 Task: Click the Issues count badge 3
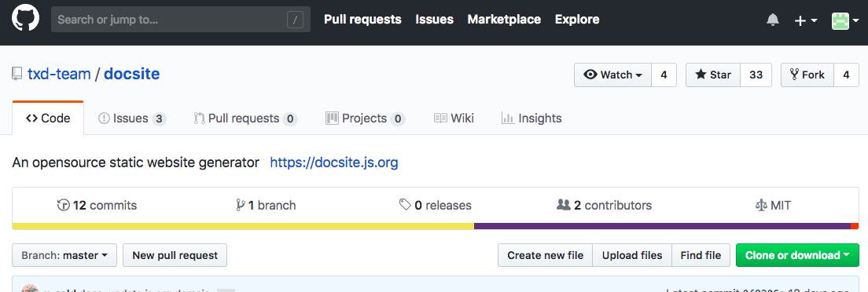tap(159, 119)
